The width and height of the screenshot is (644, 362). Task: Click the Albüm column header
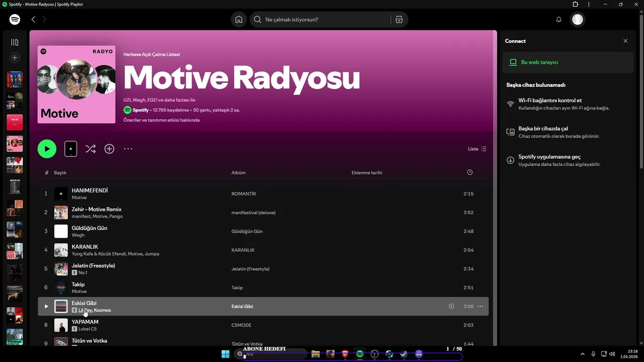238,172
